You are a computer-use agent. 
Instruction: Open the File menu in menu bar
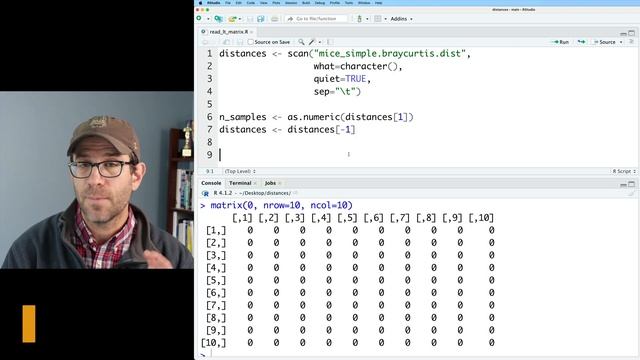[228, 3]
